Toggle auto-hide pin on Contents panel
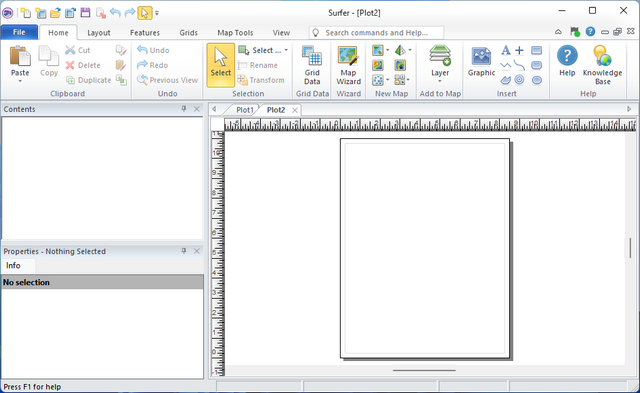 point(184,109)
